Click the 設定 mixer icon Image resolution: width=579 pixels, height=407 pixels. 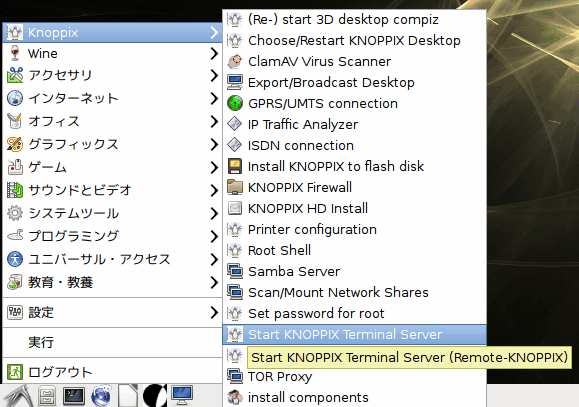coord(15,312)
